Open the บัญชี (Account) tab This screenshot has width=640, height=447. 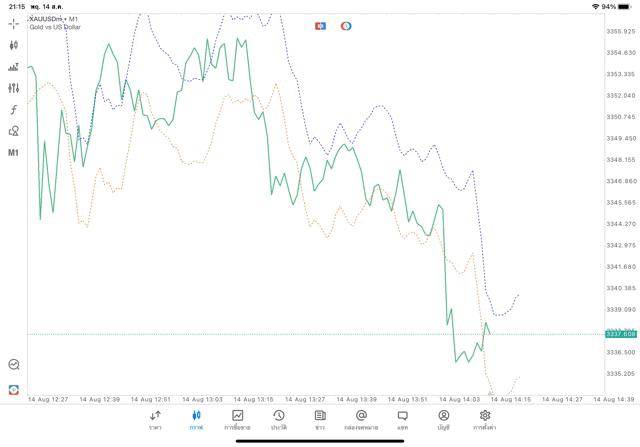pyautogui.click(x=443, y=419)
